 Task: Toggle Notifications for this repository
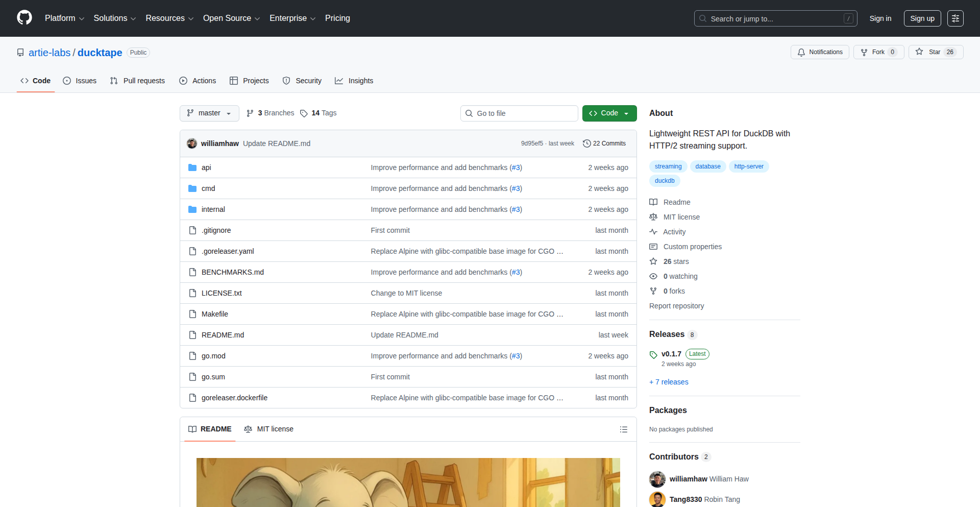pyautogui.click(x=820, y=52)
